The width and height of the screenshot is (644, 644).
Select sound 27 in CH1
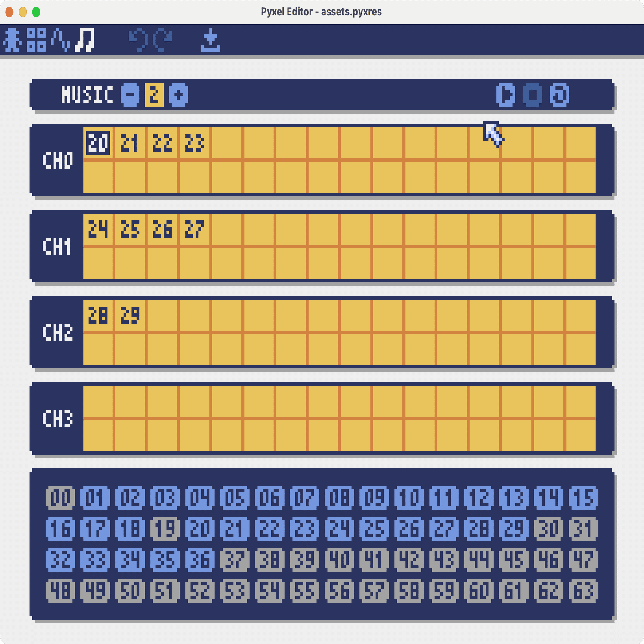(x=194, y=229)
